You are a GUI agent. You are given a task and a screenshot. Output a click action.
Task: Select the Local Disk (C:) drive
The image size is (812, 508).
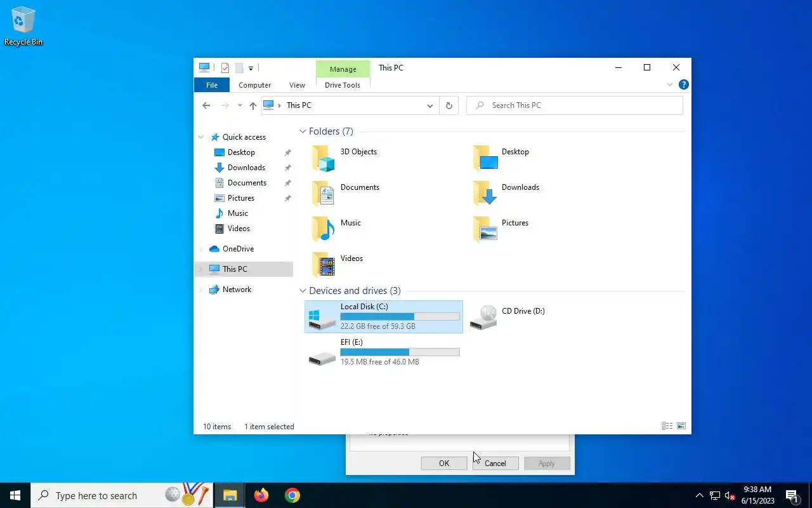click(x=384, y=316)
